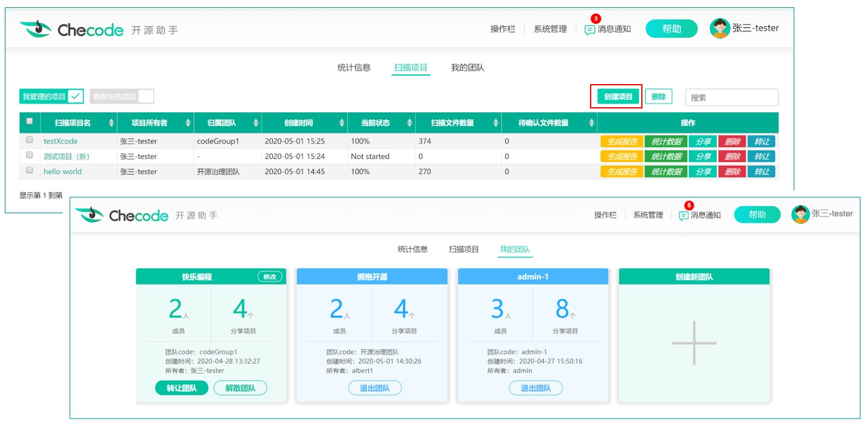
Task: Switch to 统计信息 tab in top window
Action: [x=354, y=68]
